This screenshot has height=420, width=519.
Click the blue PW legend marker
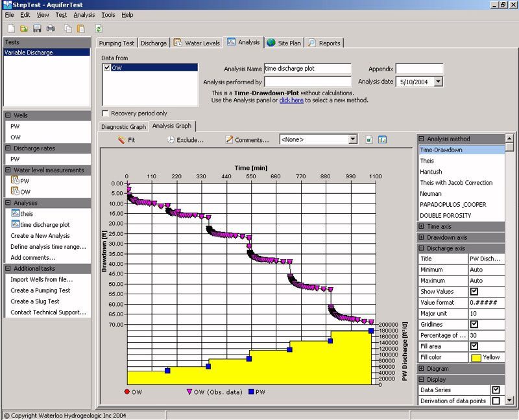pyautogui.click(x=251, y=391)
